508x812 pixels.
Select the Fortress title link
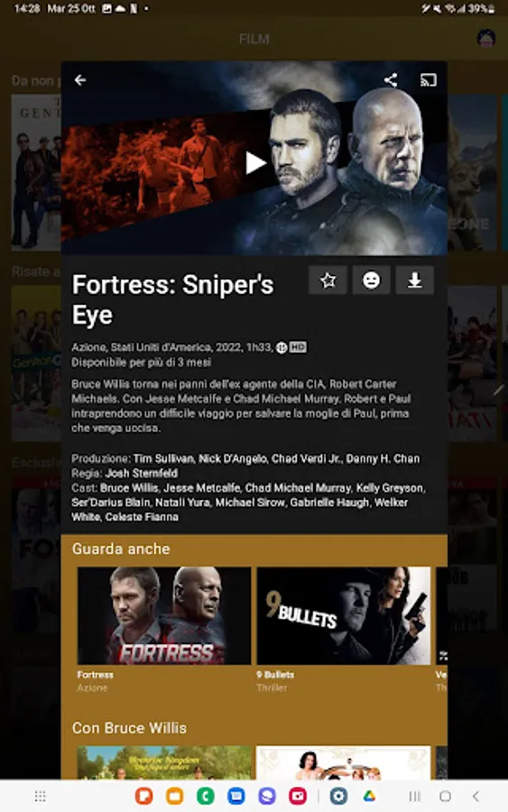point(96,675)
